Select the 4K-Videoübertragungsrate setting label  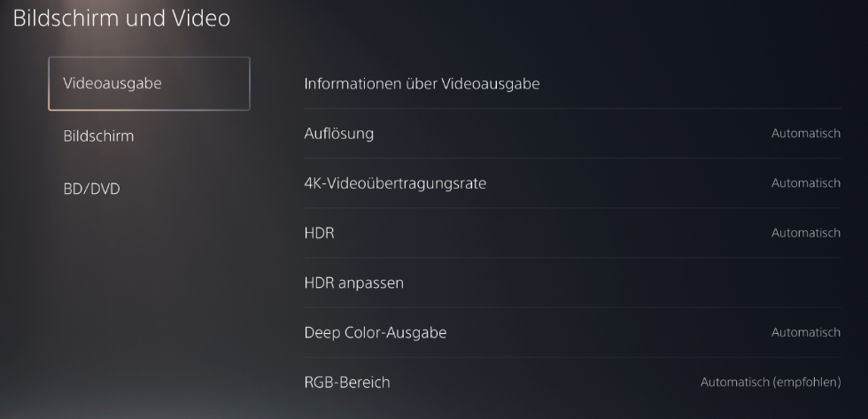[x=395, y=183]
